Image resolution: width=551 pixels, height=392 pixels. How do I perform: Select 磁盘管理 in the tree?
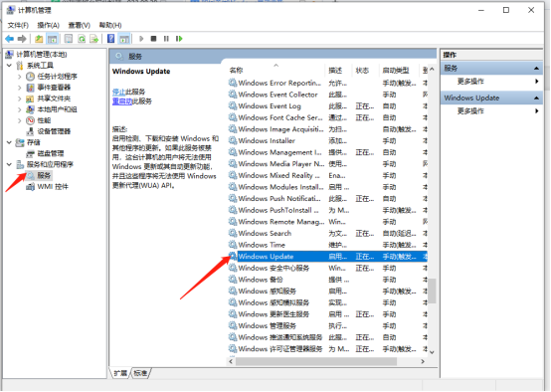(x=51, y=153)
